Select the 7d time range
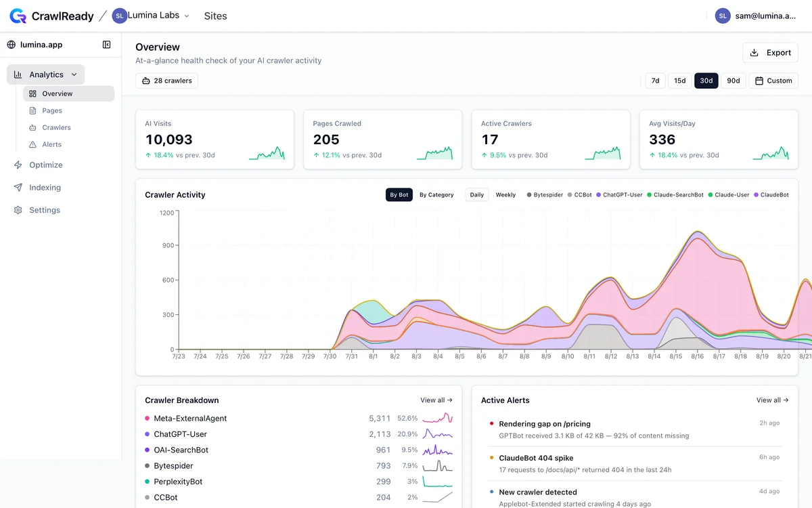The height and width of the screenshot is (508, 812). [x=655, y=81]
